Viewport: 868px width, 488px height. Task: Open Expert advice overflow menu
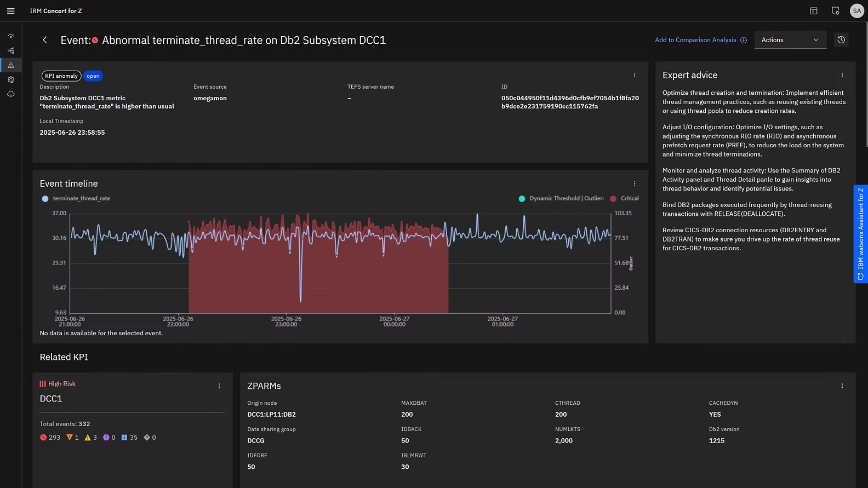842,75
